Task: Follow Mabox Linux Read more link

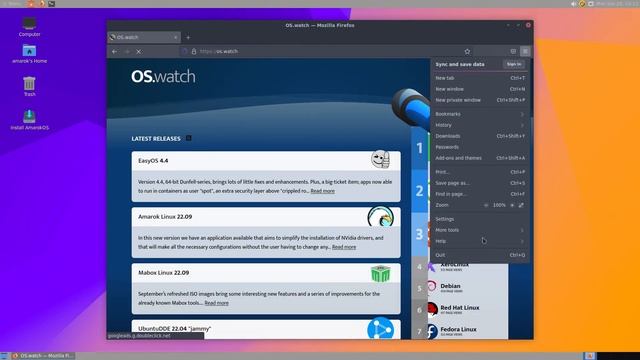Action: click(x=216, y=303)
